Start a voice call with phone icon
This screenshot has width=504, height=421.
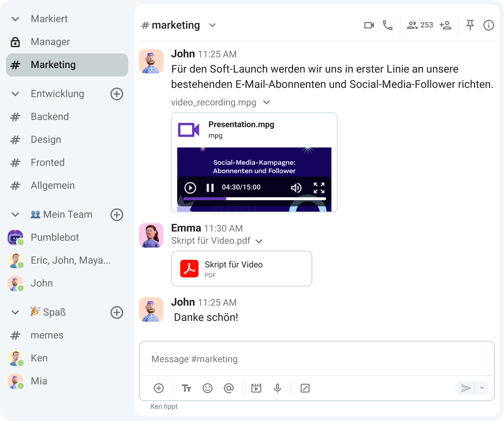point(388,25)
